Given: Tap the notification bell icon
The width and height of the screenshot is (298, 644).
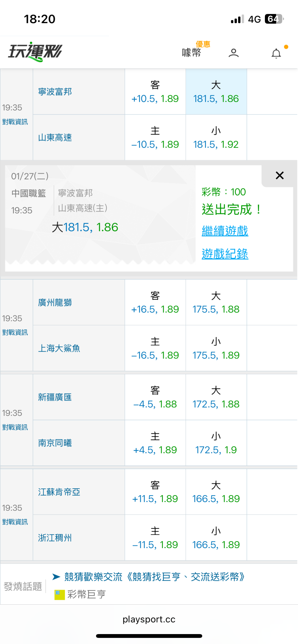Looking at the screenshot, I should pos(276,53).
